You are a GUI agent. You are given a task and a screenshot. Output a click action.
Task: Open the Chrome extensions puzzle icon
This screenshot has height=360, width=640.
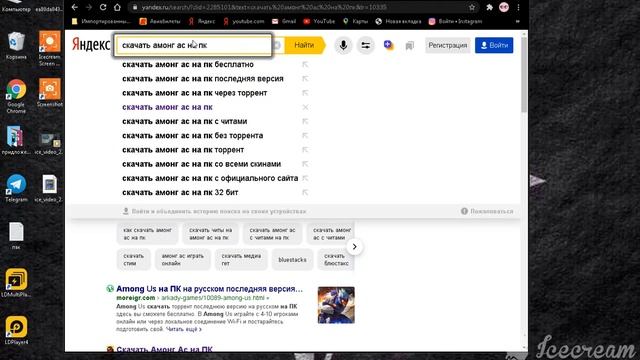point(489,7)
